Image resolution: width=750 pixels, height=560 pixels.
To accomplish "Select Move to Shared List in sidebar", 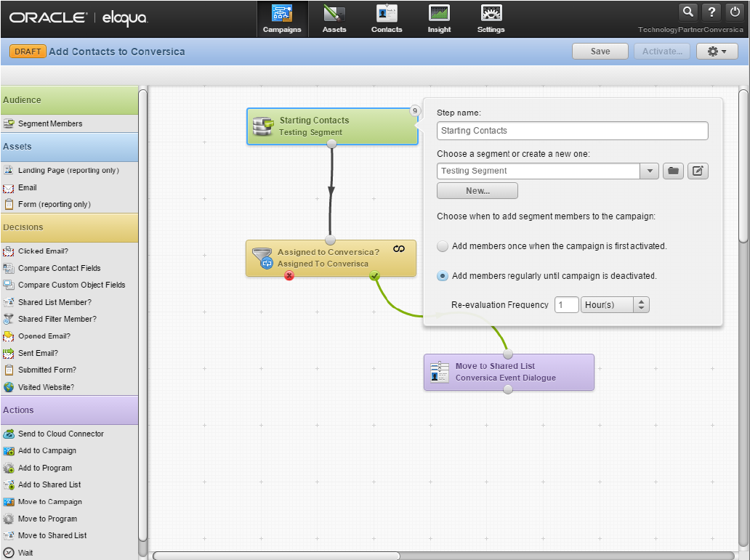I will click(x=69, y=535).
